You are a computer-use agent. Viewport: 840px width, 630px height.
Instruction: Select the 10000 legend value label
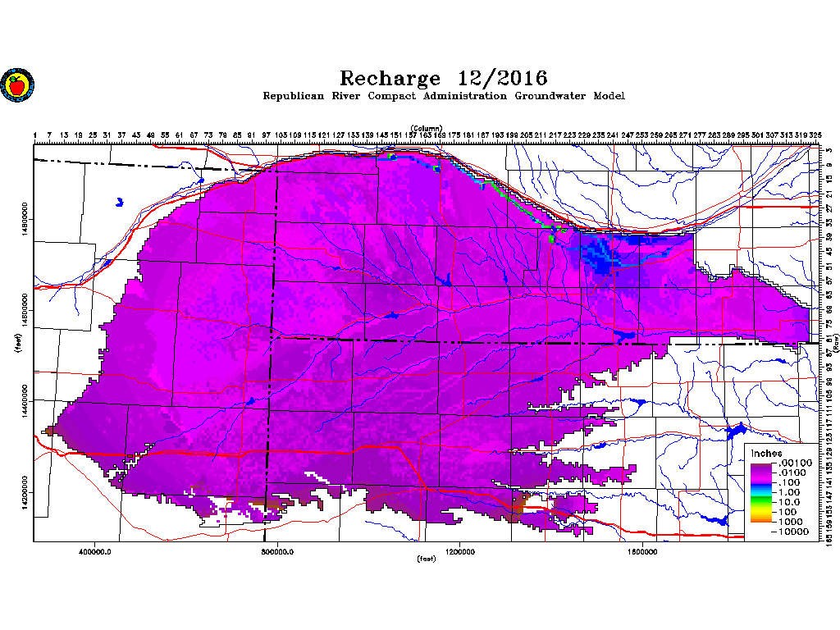coord(795,532)
